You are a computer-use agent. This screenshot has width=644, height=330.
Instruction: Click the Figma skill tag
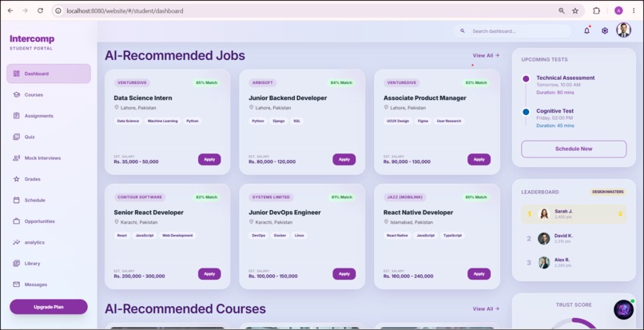pyautogui.click(x=423, y=121)
